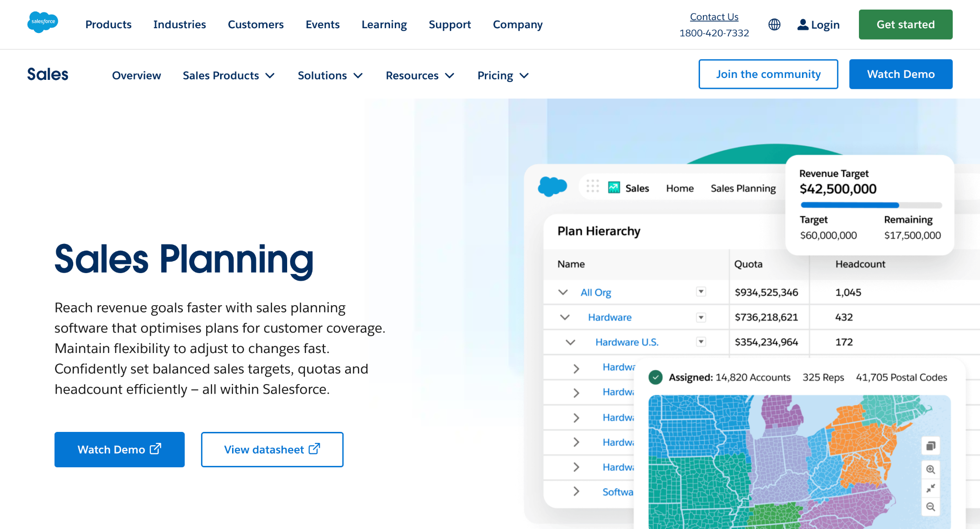Click the Quota column header
The height and width of the screenshot is (529, 980).
748,264
